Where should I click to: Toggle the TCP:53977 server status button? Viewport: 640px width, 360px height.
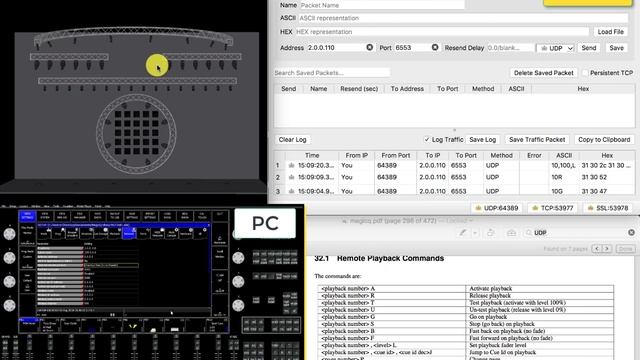(553, 208)
